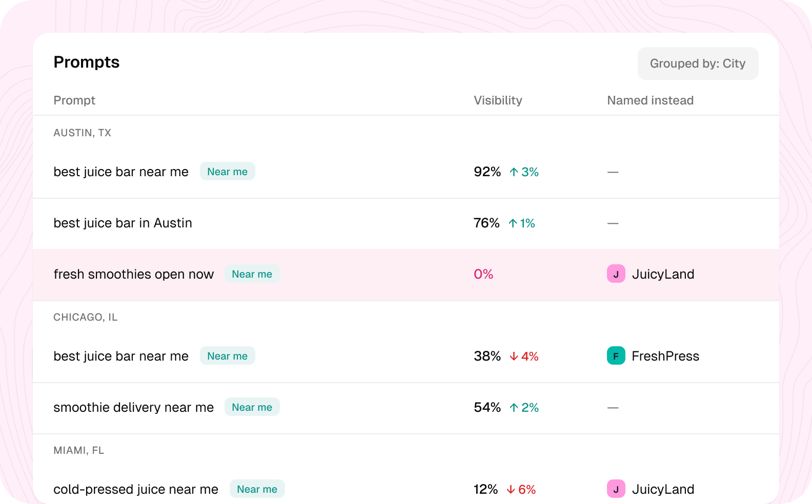Click the green up arrow beside 92%
The height and width of the screenshot is (504, 812).
514,172
